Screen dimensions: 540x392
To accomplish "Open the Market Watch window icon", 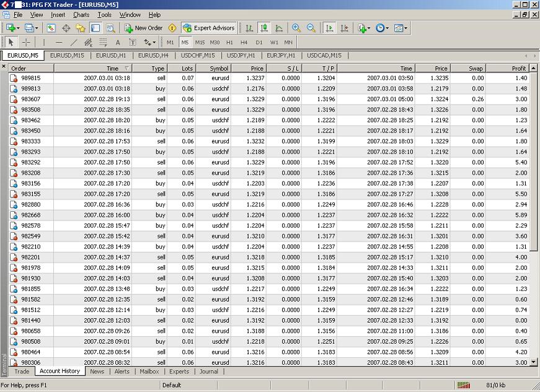I will click(51, 28).
